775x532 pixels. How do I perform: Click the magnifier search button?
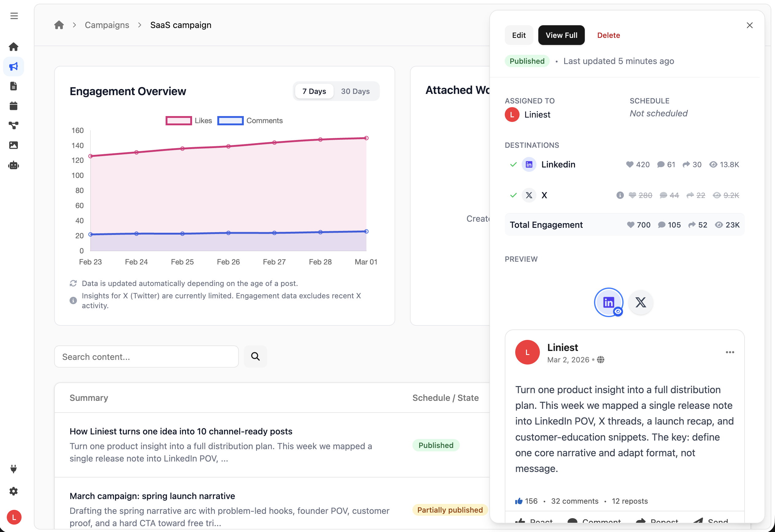[x=255, y=356]
